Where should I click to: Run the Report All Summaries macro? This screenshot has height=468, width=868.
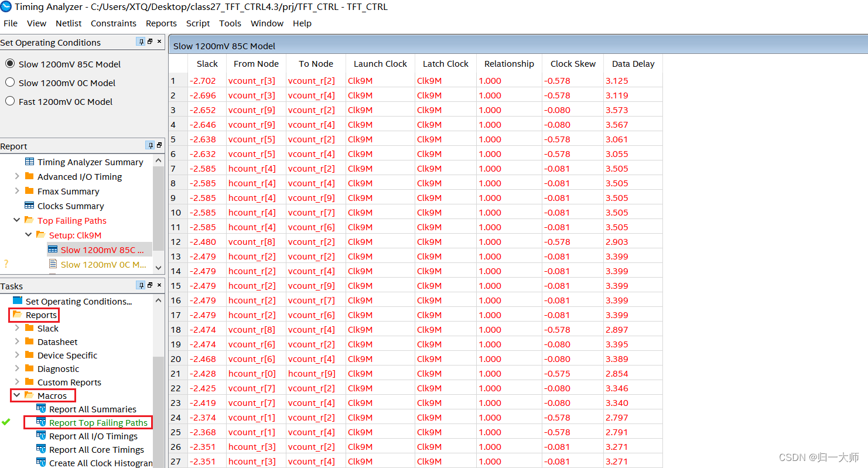(93, 409)
